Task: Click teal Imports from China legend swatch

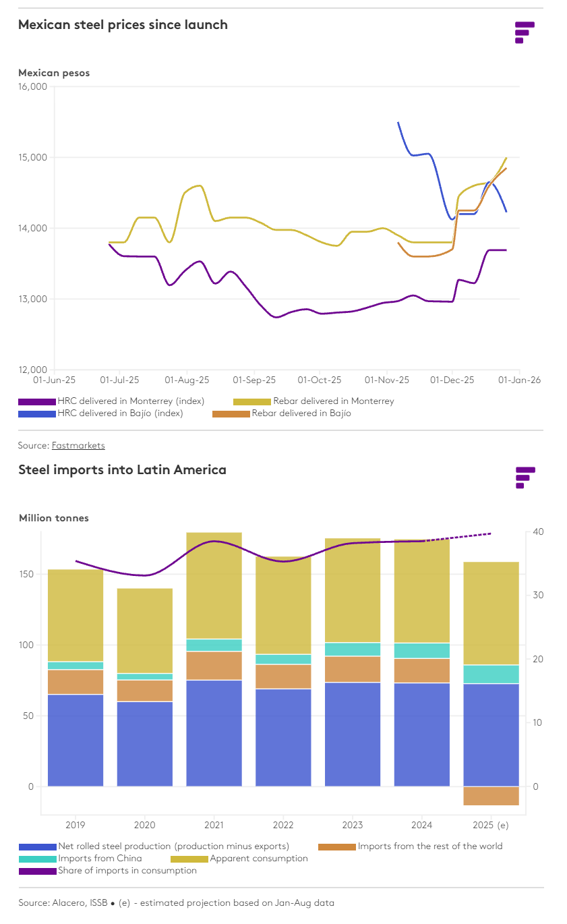Action: click(37, 859)
